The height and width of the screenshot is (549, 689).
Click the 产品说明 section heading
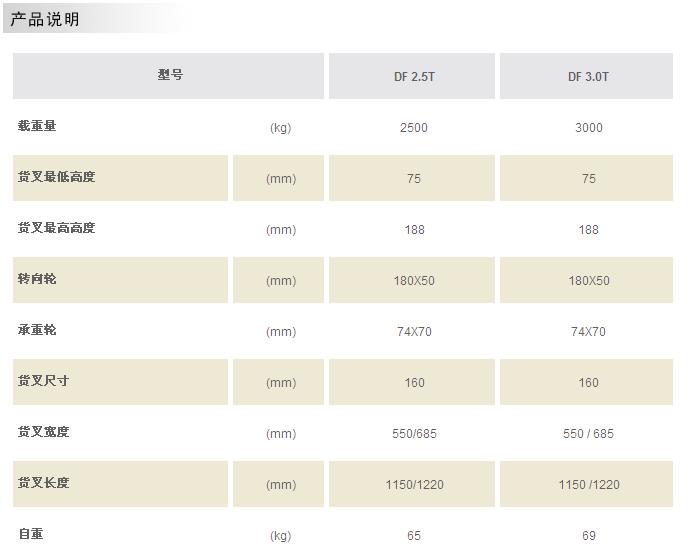[x=45, y=19]
